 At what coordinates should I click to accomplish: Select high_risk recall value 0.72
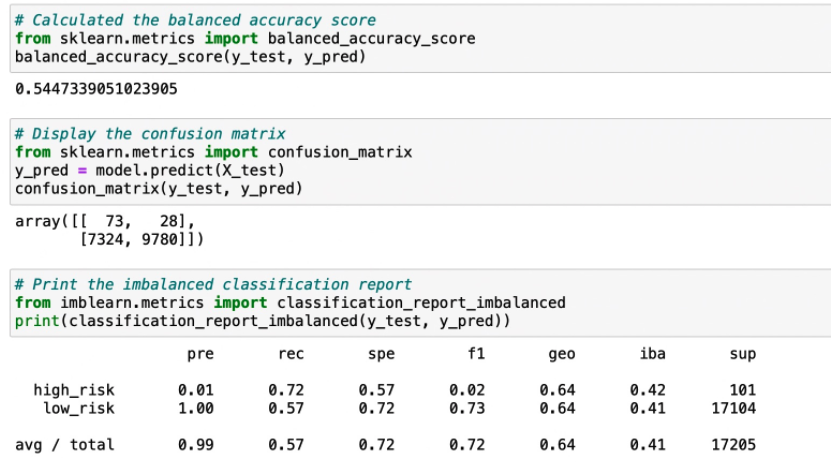coord(286,390)
